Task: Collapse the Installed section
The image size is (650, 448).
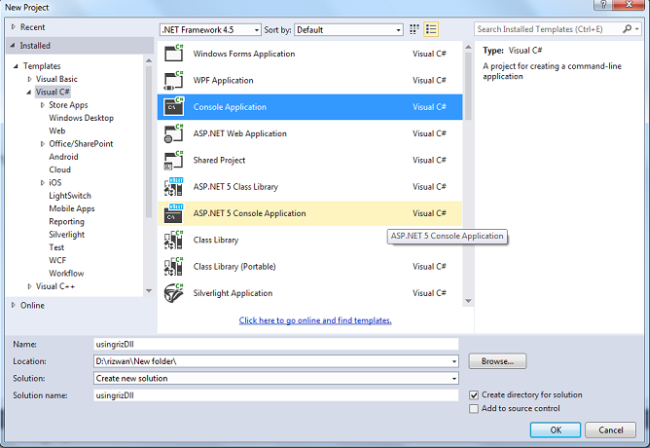Action: point(13,46)
